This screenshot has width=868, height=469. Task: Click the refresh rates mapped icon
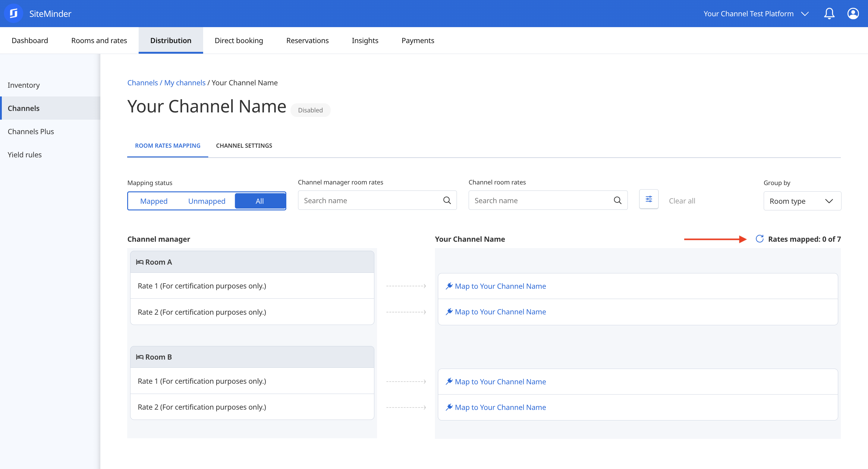(x=759, y=239)
